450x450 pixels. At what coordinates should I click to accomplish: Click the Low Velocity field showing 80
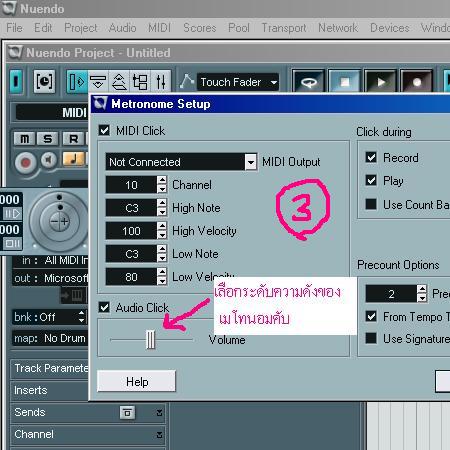pos(131,277)
